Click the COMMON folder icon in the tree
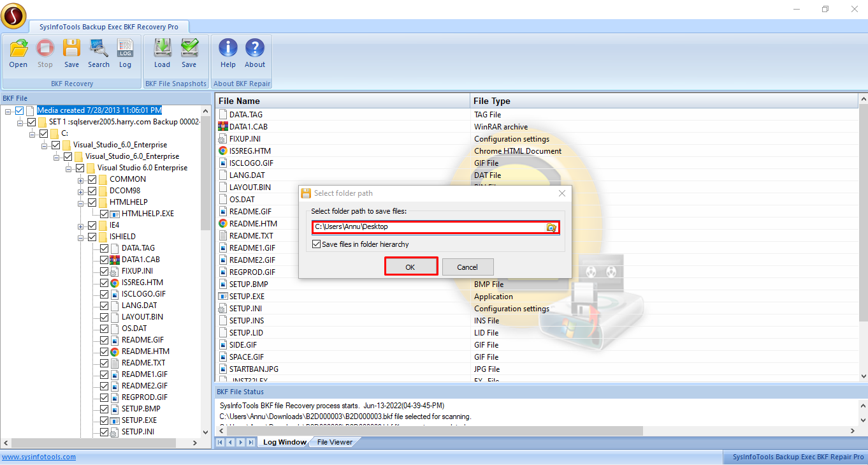 coord(103,179)
